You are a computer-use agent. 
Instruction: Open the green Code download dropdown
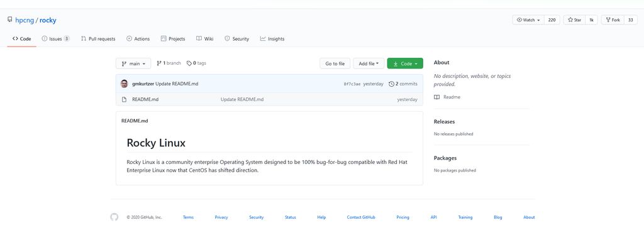pyautogui.click(x=405, y=63)
